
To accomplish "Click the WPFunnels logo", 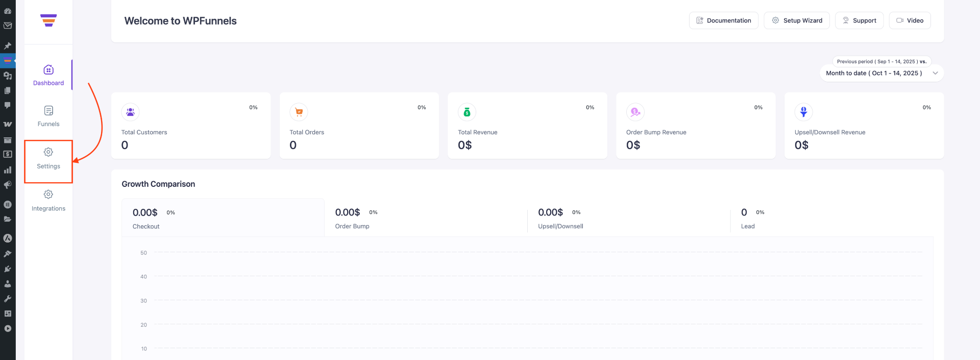I will [x=48, y=20].
